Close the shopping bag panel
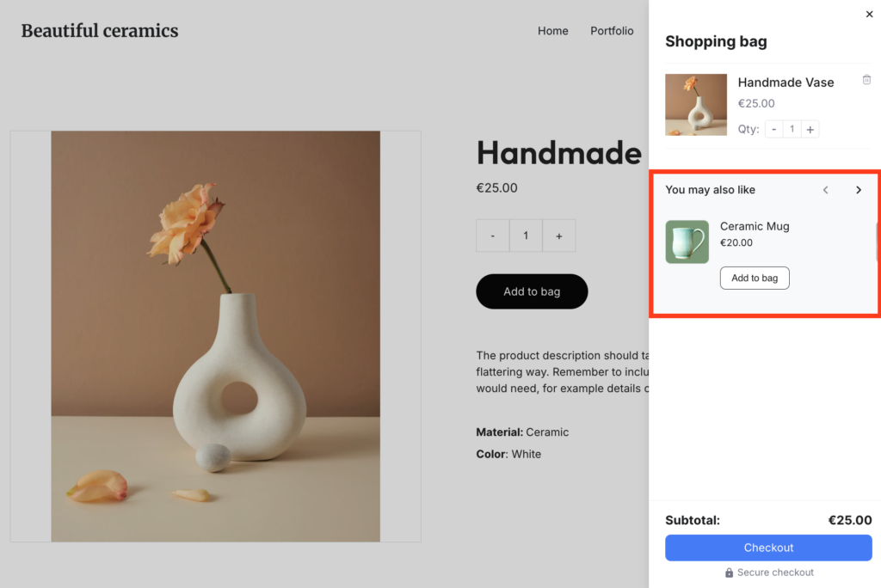The height and width of the screenshot is (588, 881). [868, 14]
